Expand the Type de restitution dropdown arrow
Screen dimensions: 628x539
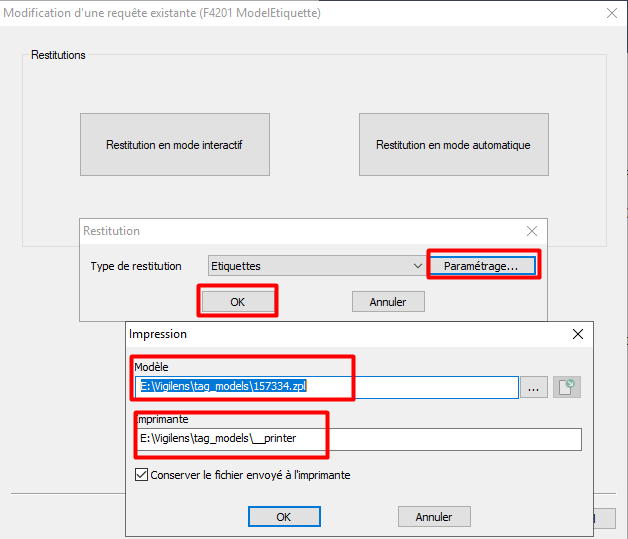pyautogui.click(x=417, y=266)
